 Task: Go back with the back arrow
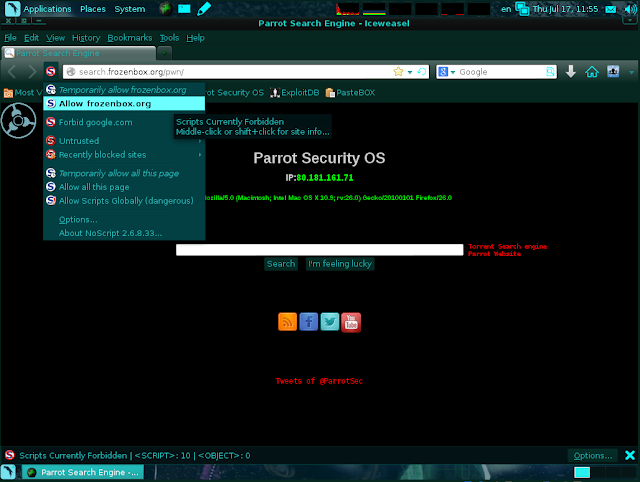[x=12, y=72]
